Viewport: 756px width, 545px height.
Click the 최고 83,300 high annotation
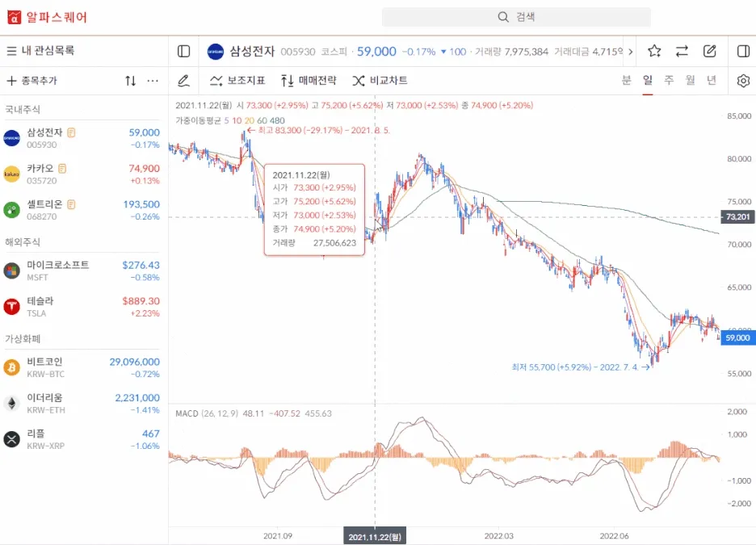pyautogui.click(x=318, y=130)
